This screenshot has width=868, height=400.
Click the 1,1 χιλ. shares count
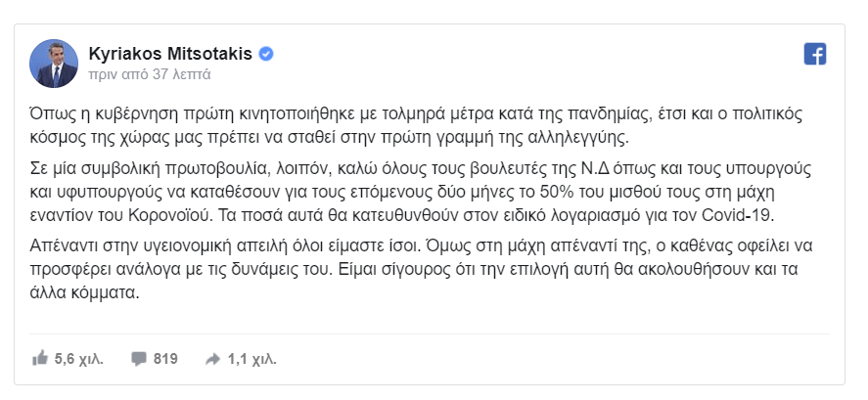point(248,359)
